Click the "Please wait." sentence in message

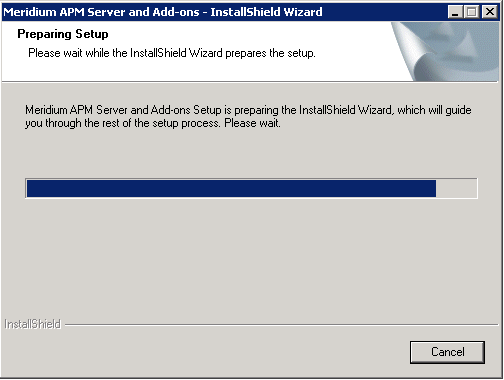tap(252, 123)
